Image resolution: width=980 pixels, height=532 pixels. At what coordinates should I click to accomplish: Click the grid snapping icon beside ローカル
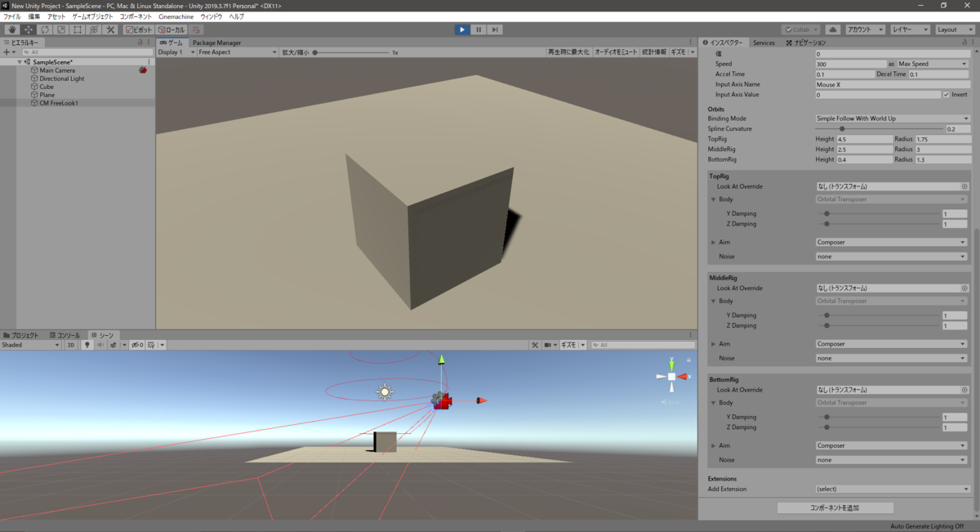(x=196, y=29)
